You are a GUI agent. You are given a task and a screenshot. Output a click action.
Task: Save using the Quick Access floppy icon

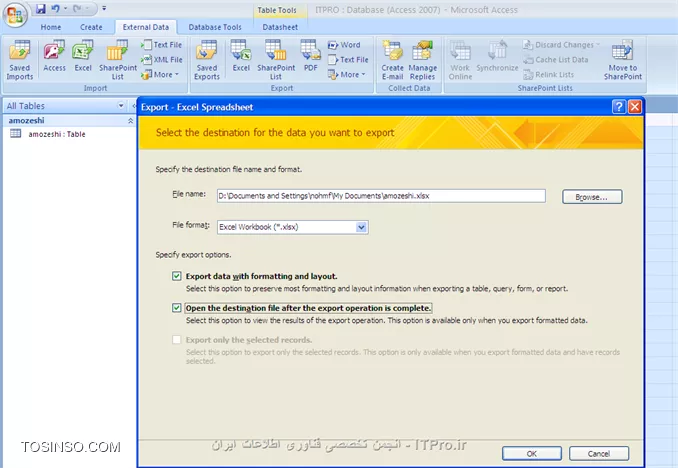41,9
